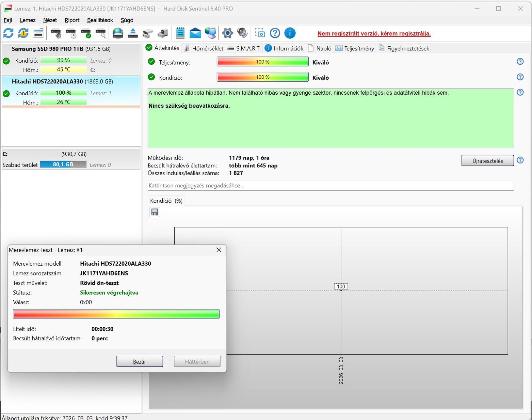The width and height of the screenshot is (532, 420).
Task: Switch to the Napló tab
Action: click(x=320, y=48)
